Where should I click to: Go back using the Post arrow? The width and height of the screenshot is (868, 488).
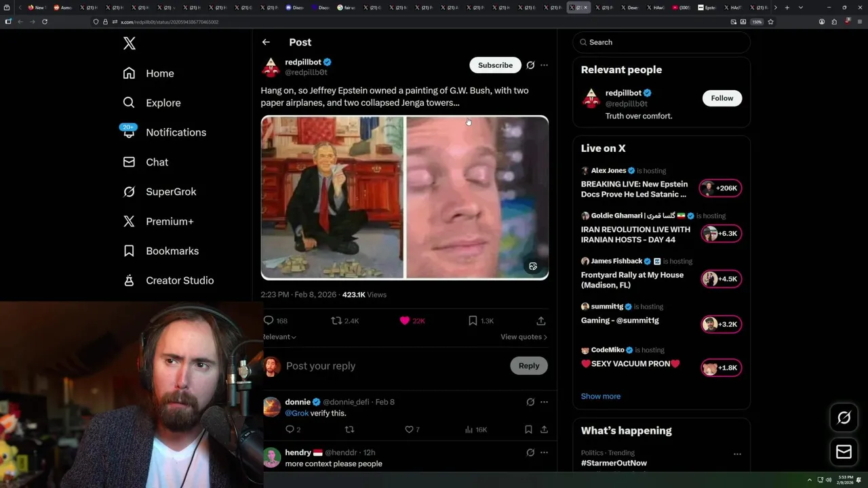(x=266, y=42)
